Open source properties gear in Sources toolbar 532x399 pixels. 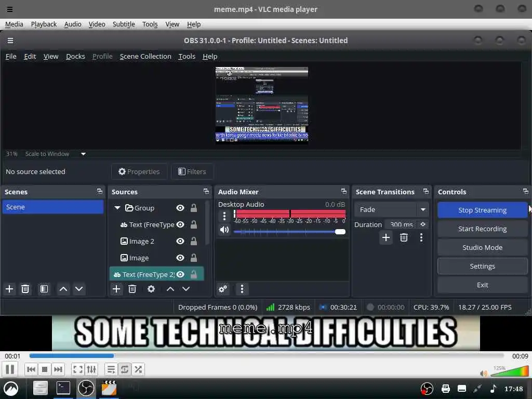click(151, 289)
